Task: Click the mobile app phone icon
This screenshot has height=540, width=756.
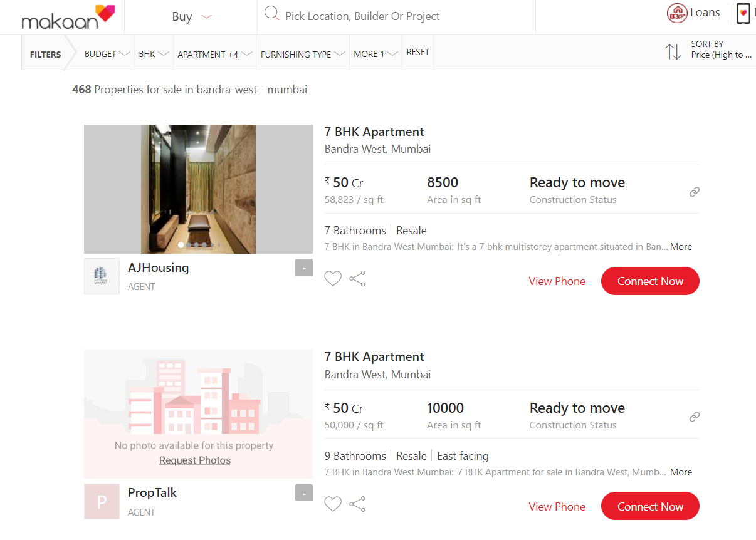Action: (743, 13)
